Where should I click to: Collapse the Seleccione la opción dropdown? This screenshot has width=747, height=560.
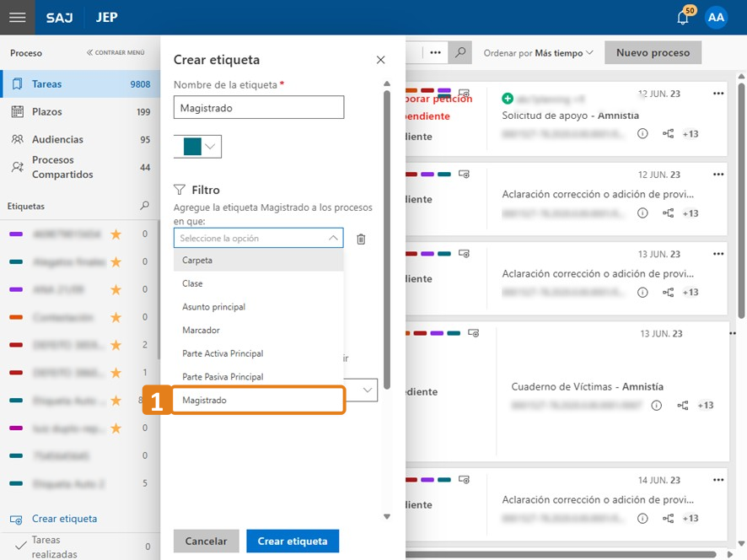click(332, 239)
